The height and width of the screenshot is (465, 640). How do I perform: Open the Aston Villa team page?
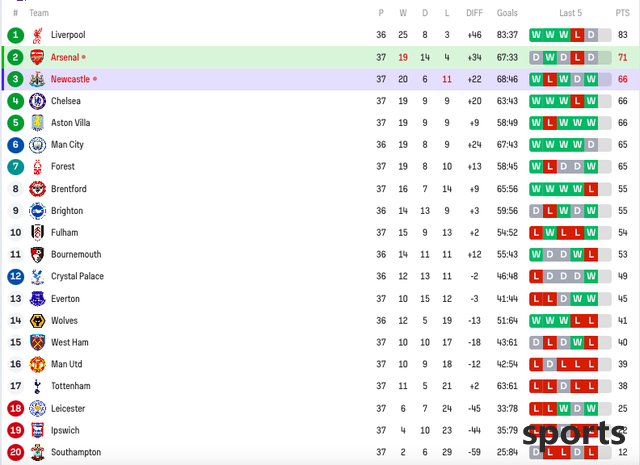tap(71, 123)
